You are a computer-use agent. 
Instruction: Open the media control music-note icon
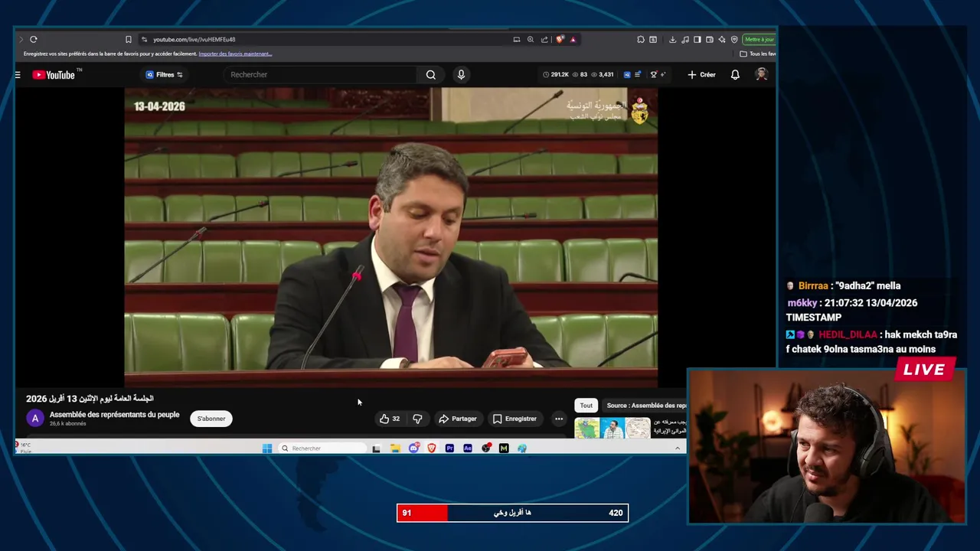[x=684, y=39]
